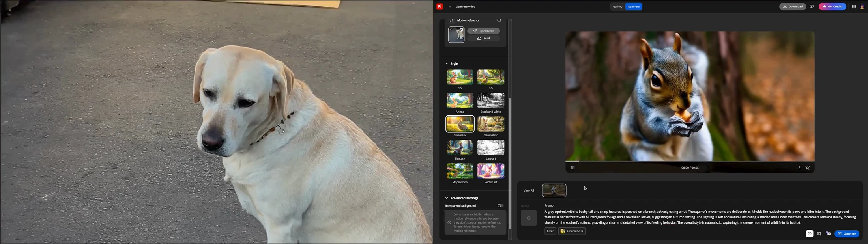Choose the Claymation style
Screen dimensions: 868x244
[x=490, y=124]
